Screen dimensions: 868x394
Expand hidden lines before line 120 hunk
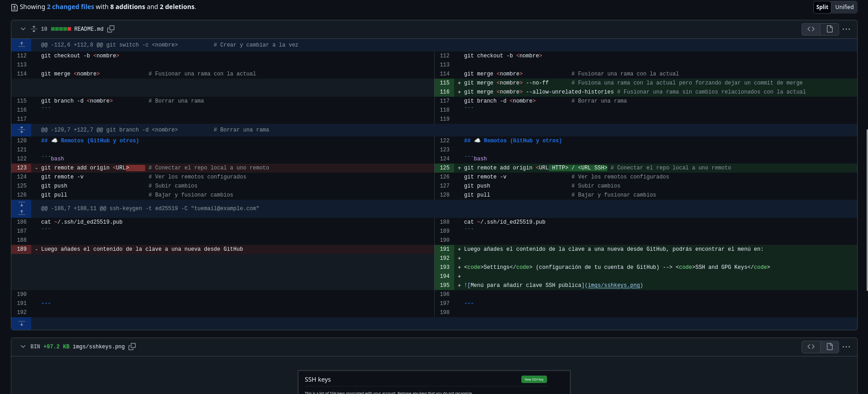click(x=21, y=130)
